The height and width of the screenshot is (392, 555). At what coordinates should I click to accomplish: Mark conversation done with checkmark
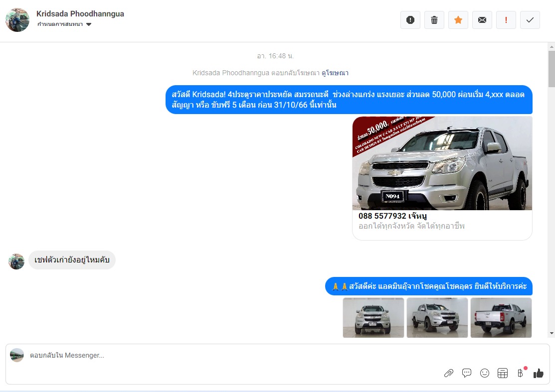(x=530, y=20)
